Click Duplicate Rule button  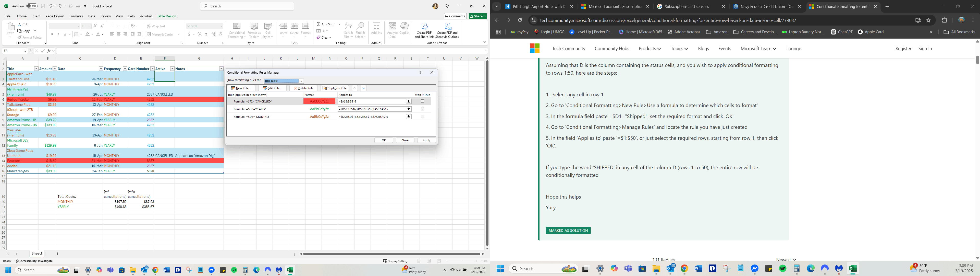pyautogui.click(x=335, y=88)
